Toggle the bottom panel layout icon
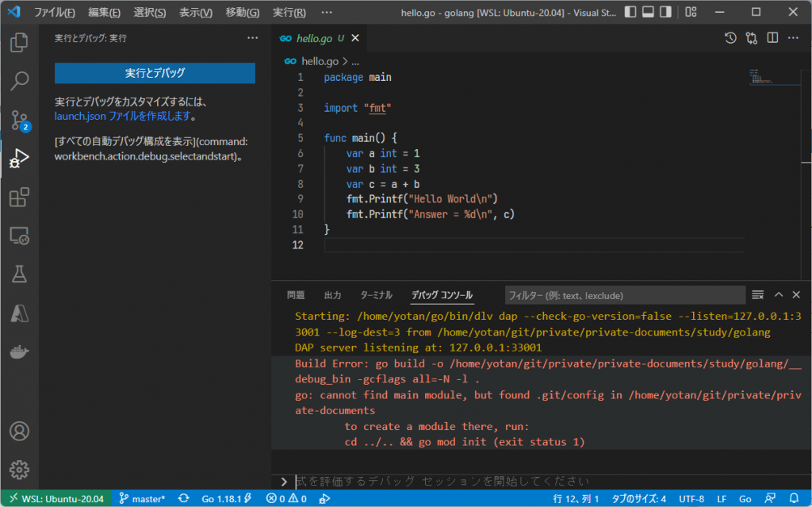 click(648, 12)
